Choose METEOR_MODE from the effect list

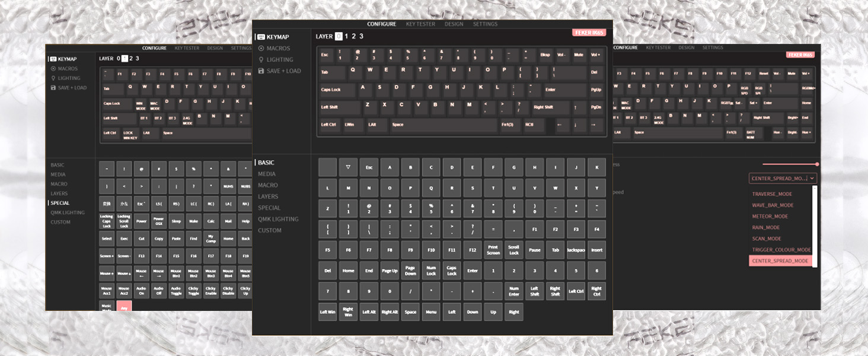(770, 217)
